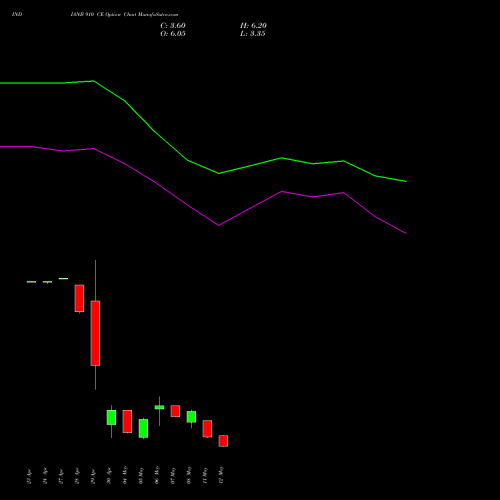Screen dimensions: 500x500
Task: Select the 08 May date label
Action: click(x=189, y=475)
